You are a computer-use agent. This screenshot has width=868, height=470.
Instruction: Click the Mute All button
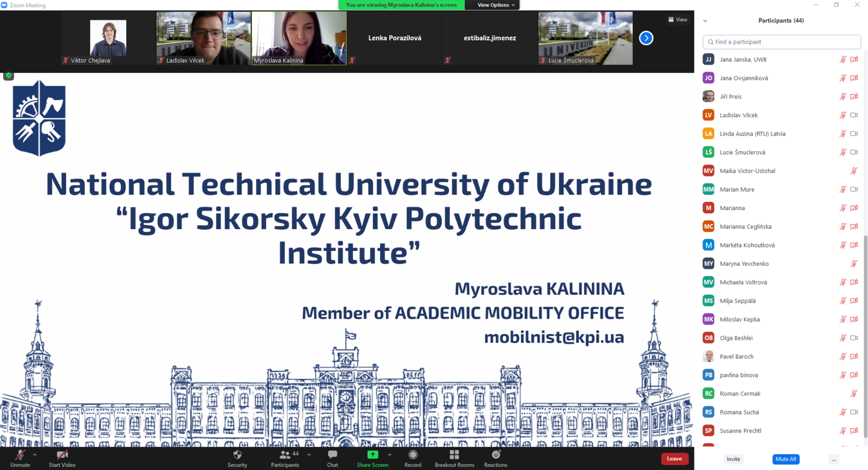pyautogui.click(x=786, y=459)
